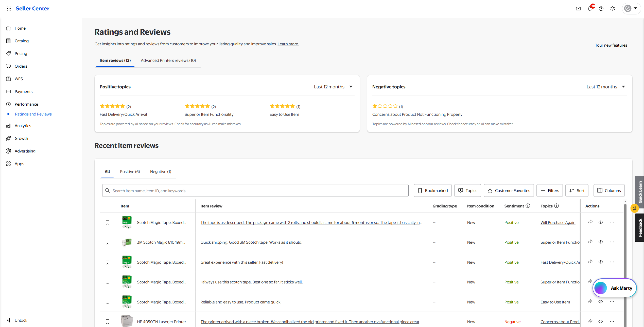Click Tour new features link

[x=611, y=45]
